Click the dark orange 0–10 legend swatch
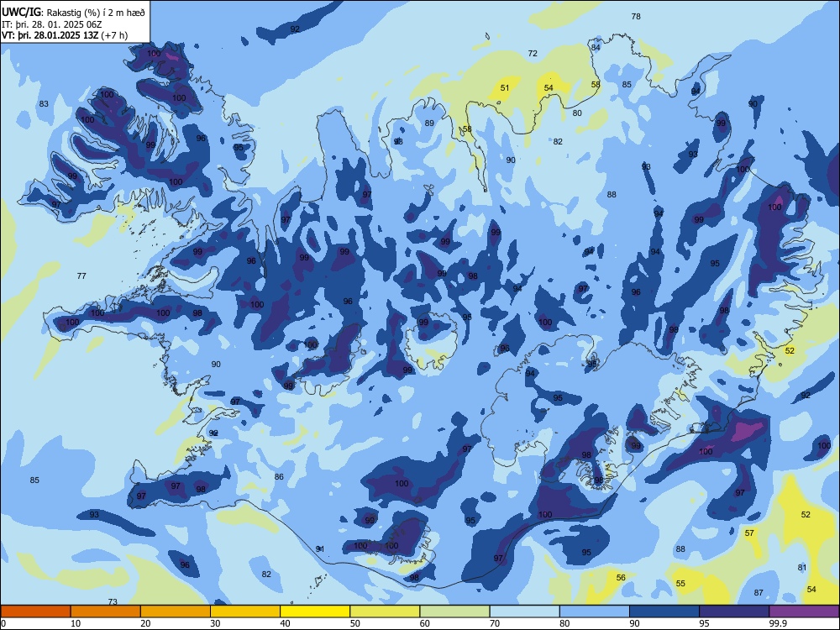840x630 pixels. [35, 612]
